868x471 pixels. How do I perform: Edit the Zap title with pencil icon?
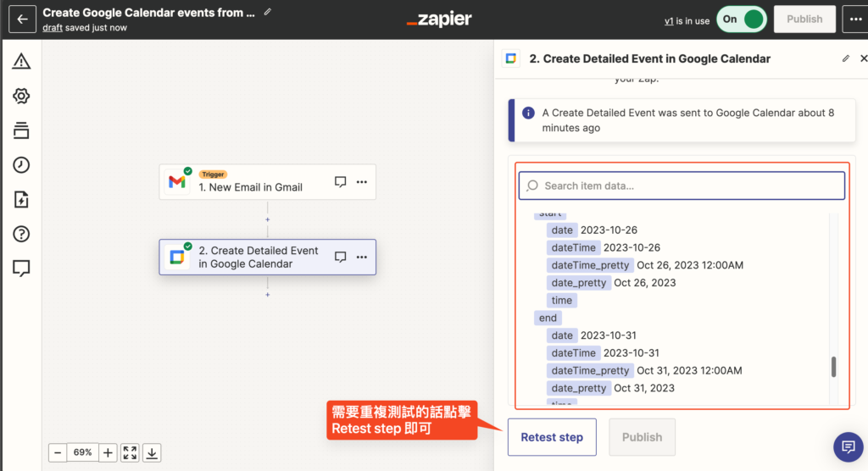click(267, 12)
